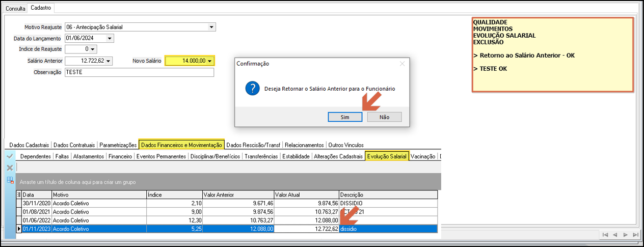
Task: Click the Valor Anterior cell 9.671,46
Action: tap(238, 203)
